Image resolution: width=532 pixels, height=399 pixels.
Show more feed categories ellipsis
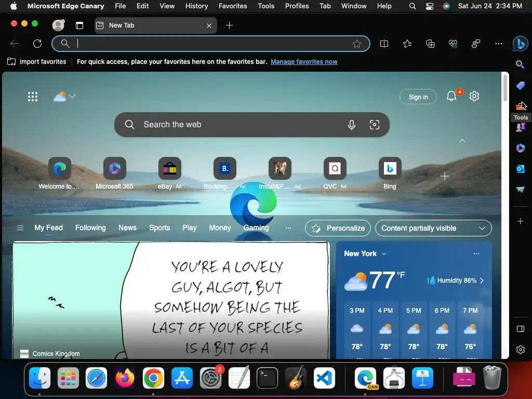click(288, 228)
